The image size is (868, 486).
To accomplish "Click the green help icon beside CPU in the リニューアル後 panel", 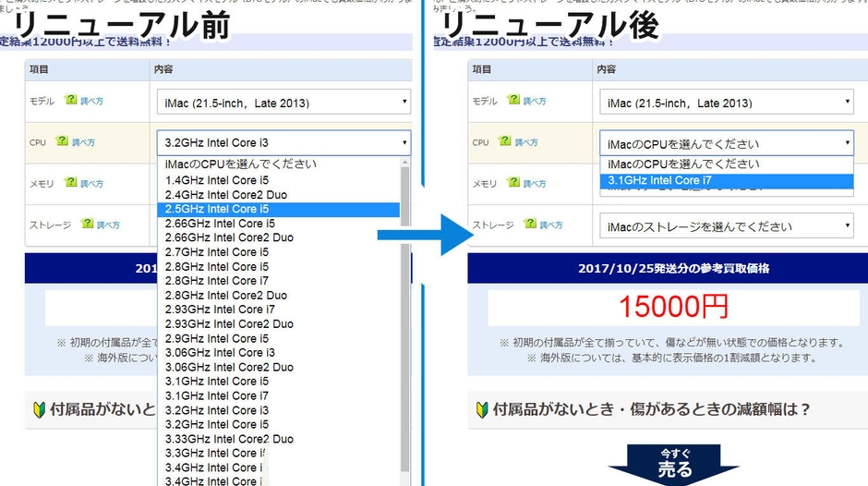I will click(x=505, y=141).
